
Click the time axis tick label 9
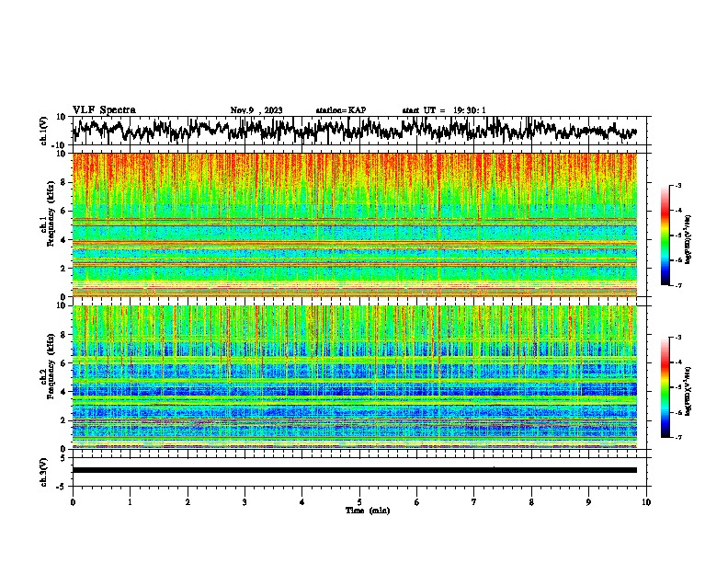pos(588,502)
